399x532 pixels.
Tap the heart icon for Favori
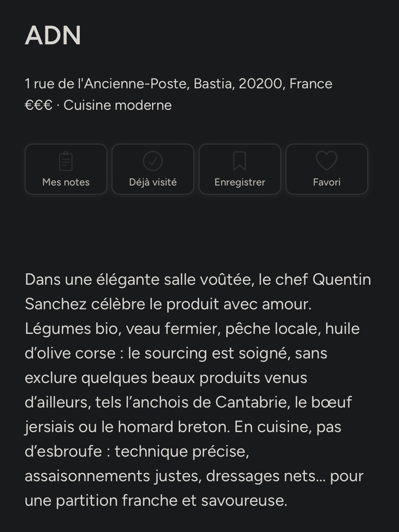click(x=327, y=161)
